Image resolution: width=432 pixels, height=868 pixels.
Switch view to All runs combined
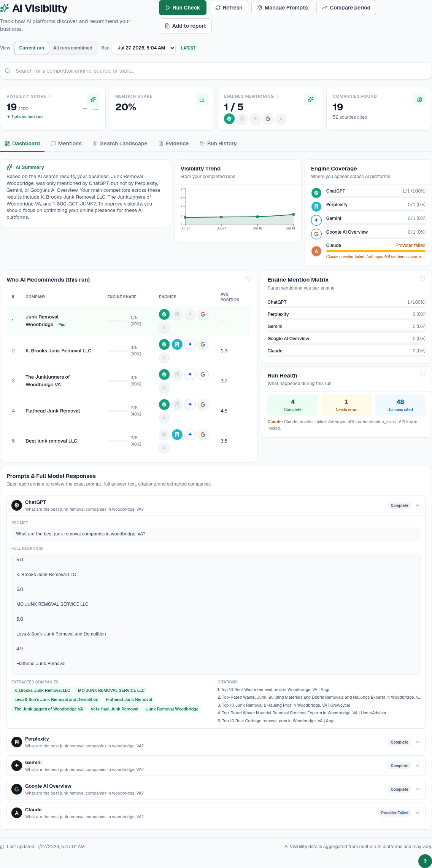pyautogui.click(x=73, y=48)
